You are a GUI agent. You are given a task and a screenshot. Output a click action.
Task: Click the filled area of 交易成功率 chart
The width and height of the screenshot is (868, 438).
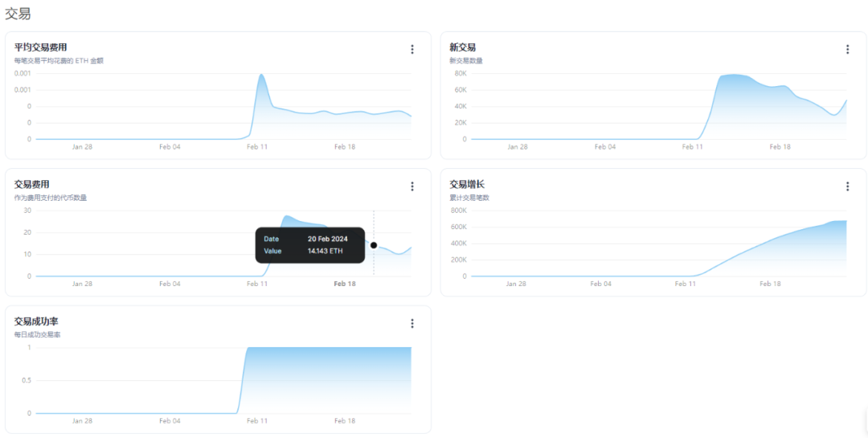click(329, 380)
